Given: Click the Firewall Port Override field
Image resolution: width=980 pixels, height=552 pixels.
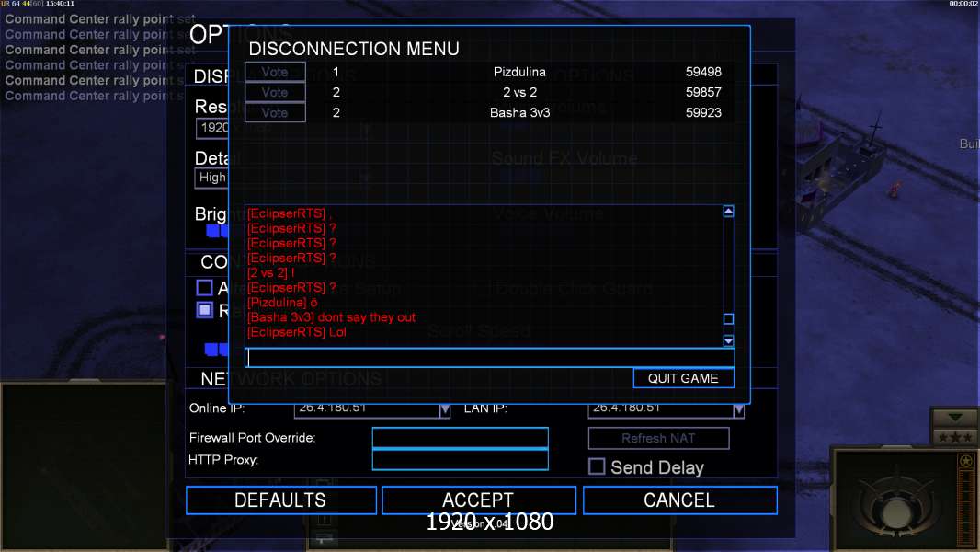Looking at the screenshot, I should click(460, 438).
